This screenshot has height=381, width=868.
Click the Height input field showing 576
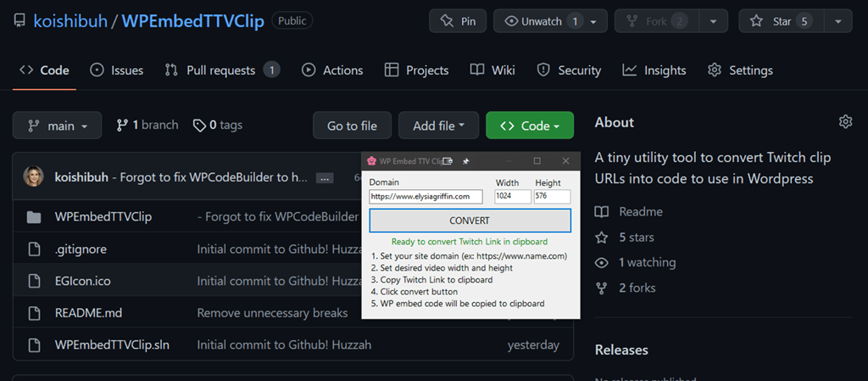click(552, 197)
